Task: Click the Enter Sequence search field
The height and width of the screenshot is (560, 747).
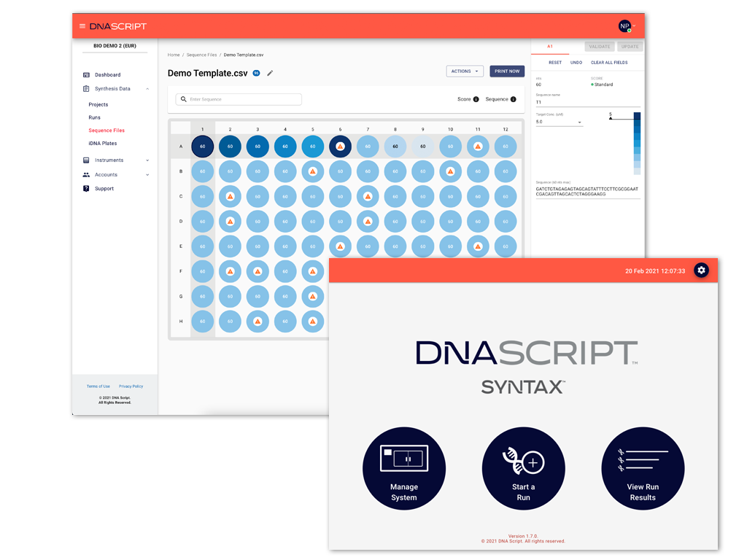Action: pos(239,99)
